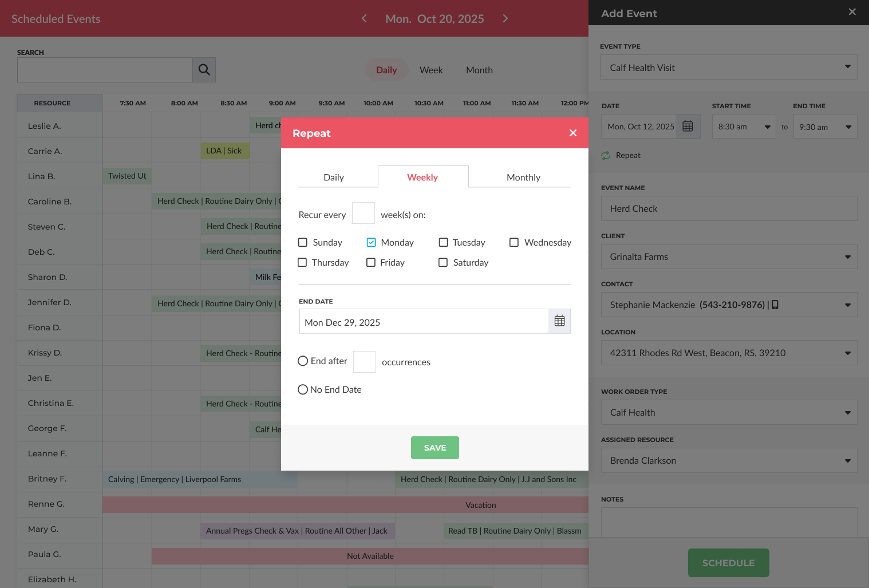Image resolution: width=869 pixels, height=588 pixels.
Task: Click the Repeat recurrence icon
Action: (x=606, y=156)
